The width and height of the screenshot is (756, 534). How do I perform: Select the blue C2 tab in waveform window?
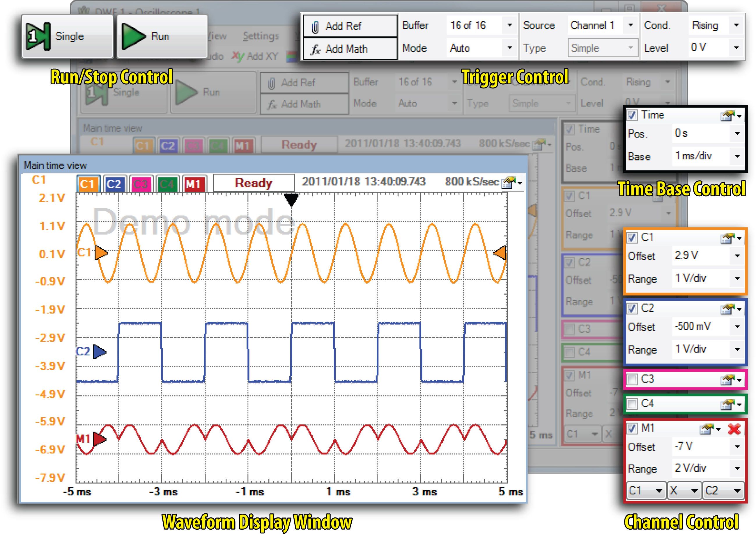pos(114,184)
